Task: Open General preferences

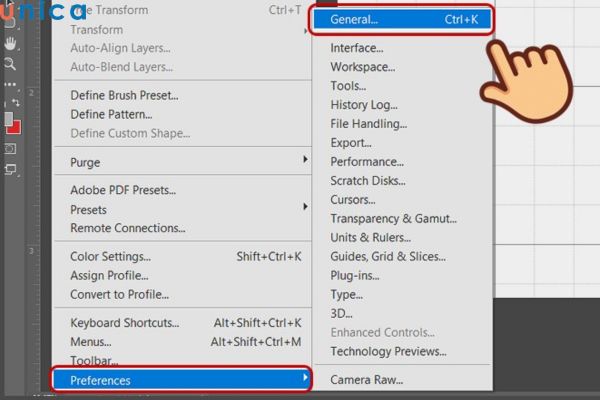Action: click(402, 20)
